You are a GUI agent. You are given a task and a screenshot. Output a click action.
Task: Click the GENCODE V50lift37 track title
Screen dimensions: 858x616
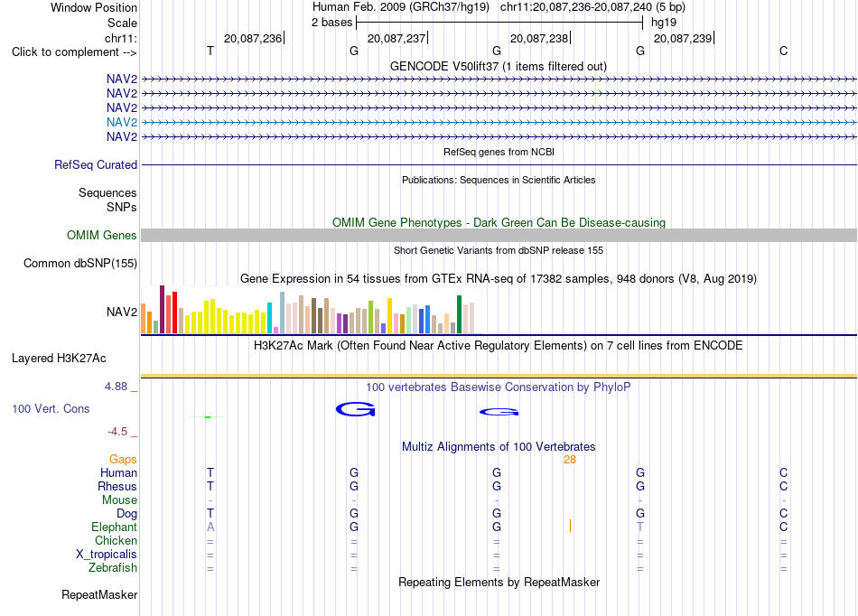click(499, 66)
